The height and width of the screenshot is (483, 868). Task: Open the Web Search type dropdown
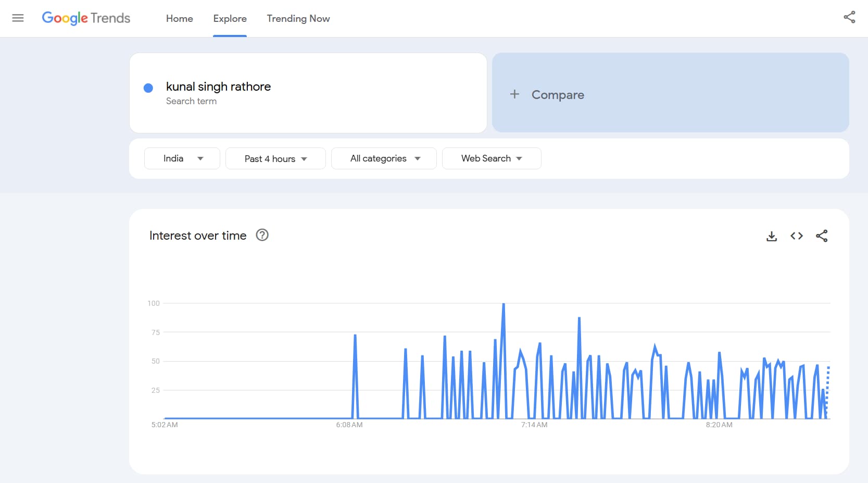point(491,158)
